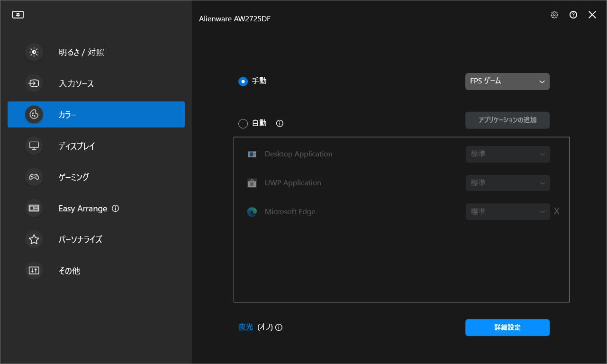Click the Easy Arrange layout icon
This screenshot has height=364, width=607.
point(34,208)
